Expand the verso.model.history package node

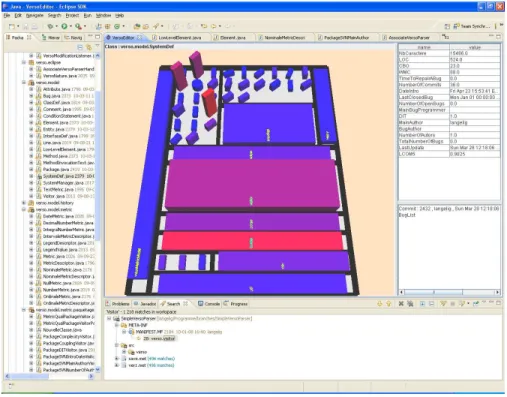[x=24, y=203]
